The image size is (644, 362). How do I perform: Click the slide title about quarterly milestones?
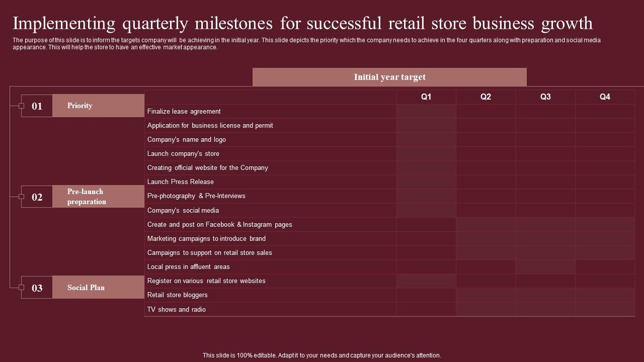[x=302, y=23]
